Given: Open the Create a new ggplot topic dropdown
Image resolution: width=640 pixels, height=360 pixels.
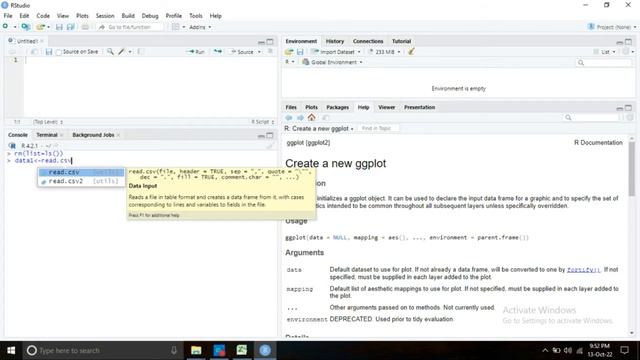Looking at the screenshot, I should (x=319, y=129).
